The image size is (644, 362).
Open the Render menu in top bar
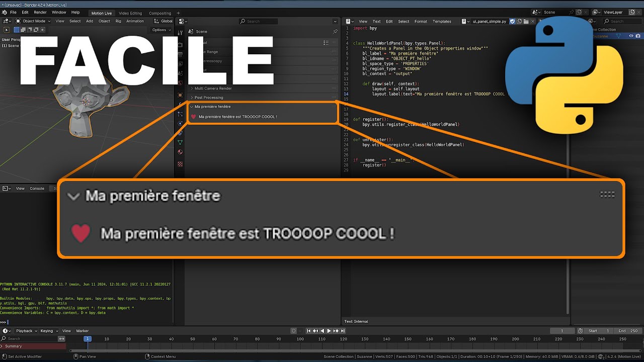[40, 12]
